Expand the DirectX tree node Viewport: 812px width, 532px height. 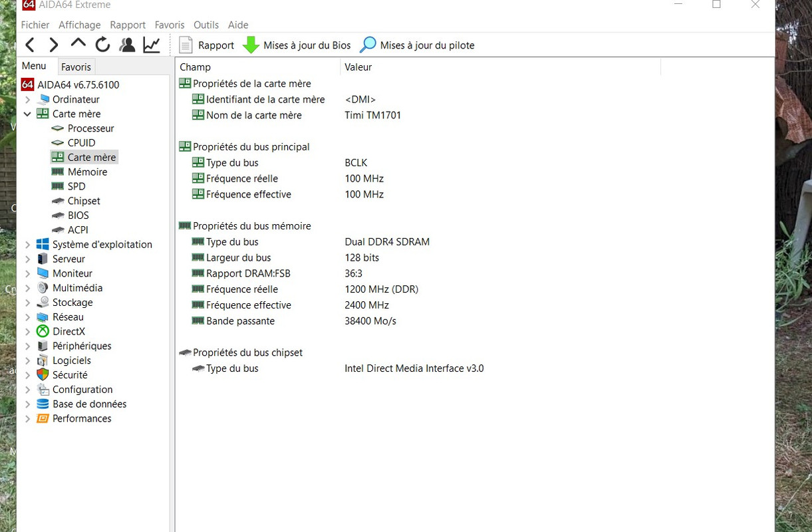point(27,331)
